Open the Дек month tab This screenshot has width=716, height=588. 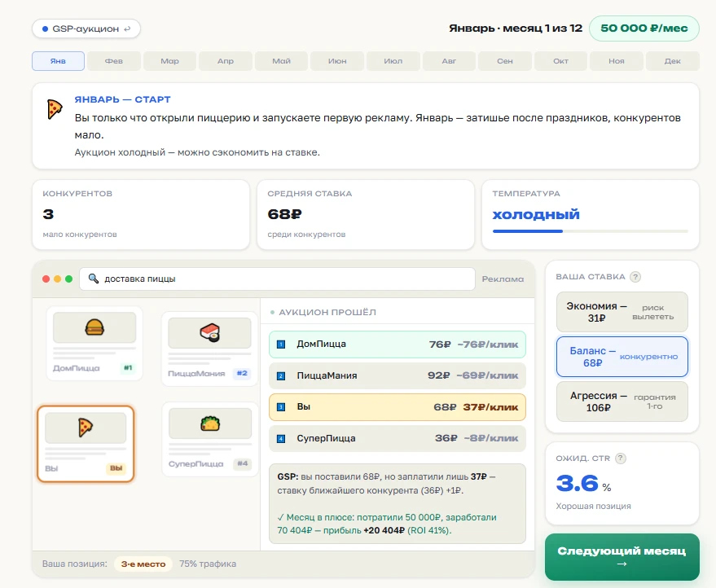[673, 61]
